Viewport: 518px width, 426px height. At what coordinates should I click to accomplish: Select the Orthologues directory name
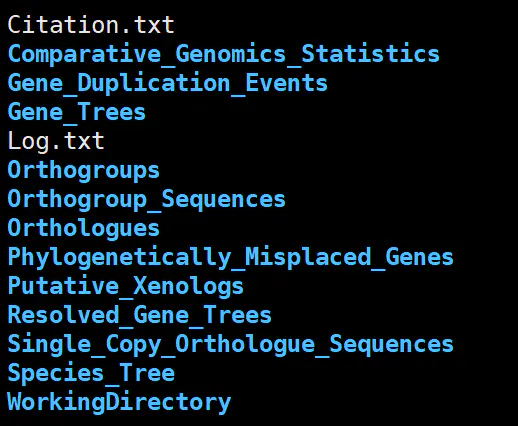click(84, 229)
